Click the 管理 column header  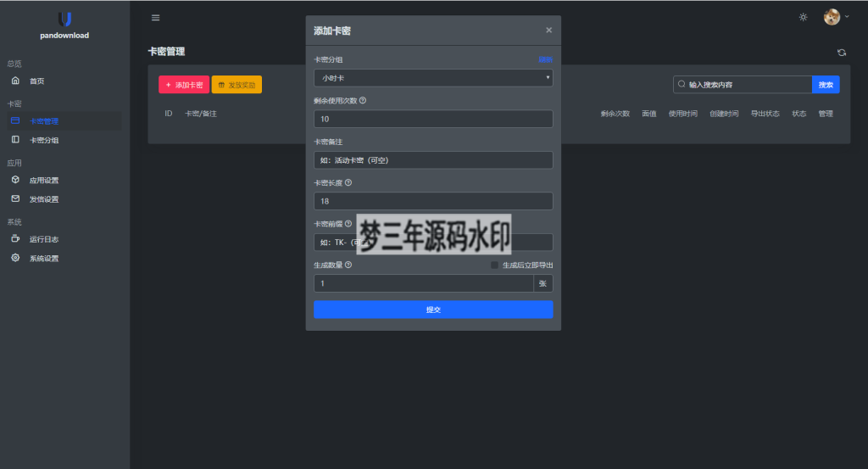[826, 114]
